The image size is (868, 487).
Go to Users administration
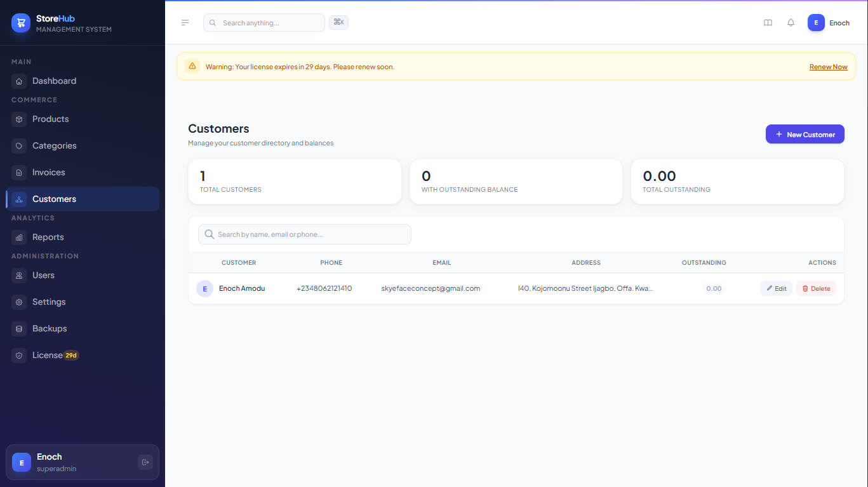(83, 276)
